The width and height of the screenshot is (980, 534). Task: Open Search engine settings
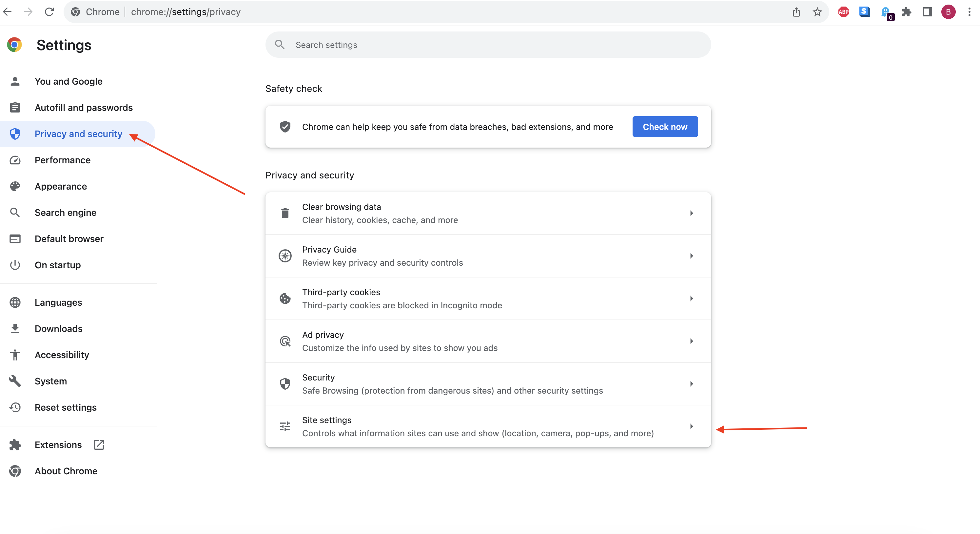point(66,212)
